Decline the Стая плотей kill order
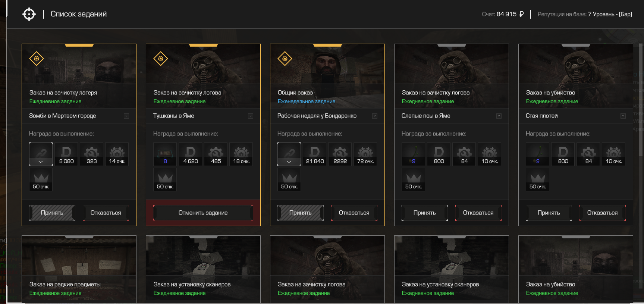Screen dimensions: 644x304 [x=602, y=213]
